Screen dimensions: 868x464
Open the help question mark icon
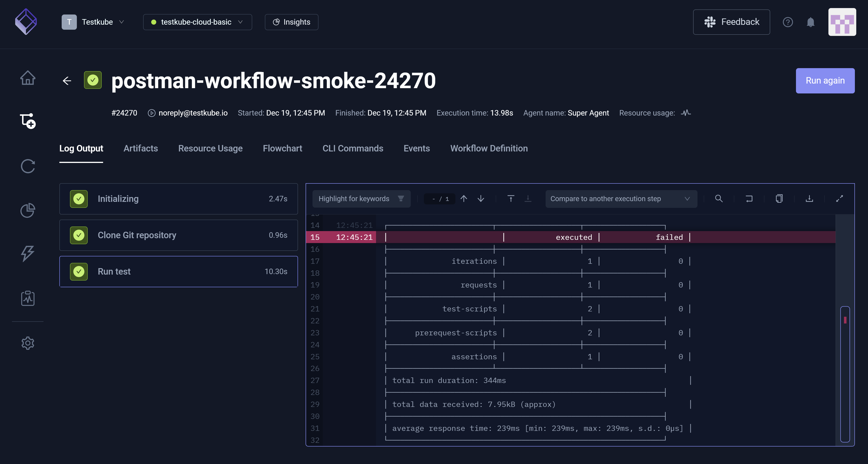pyautogui.click(x=787, y=22)
